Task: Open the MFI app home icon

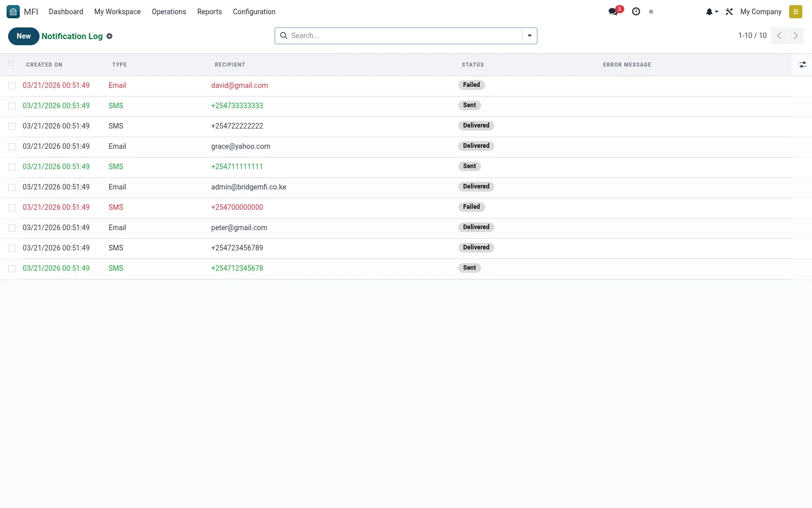Action: click(13, 12)
